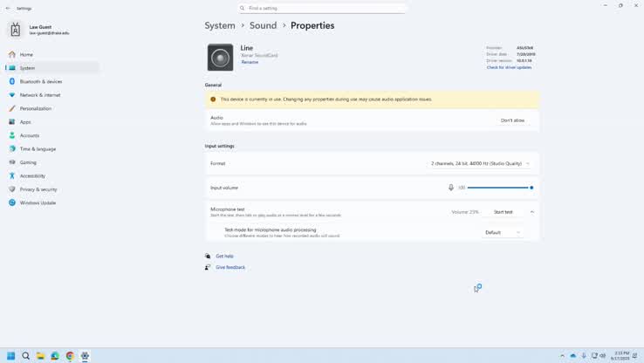Viewport: 644px width, 363px height.
Task: Open taskbar Search
Action: tap(25, 356)
